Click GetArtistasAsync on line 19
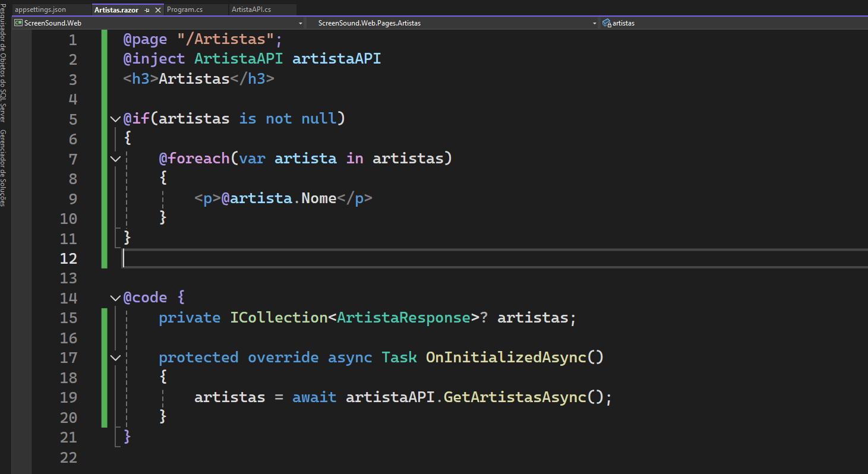 click(515, 397)
